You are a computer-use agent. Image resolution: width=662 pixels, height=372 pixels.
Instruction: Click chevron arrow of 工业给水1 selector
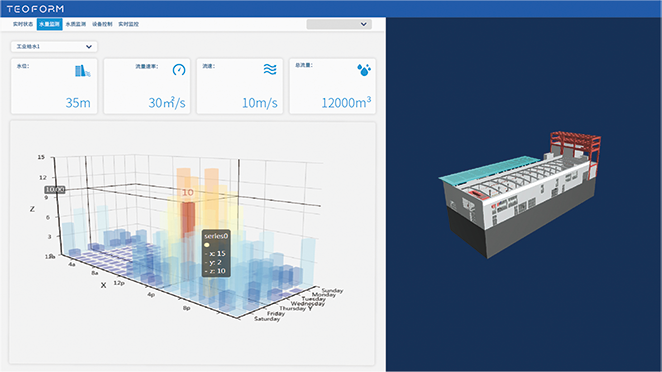click(x=89, y=46)
